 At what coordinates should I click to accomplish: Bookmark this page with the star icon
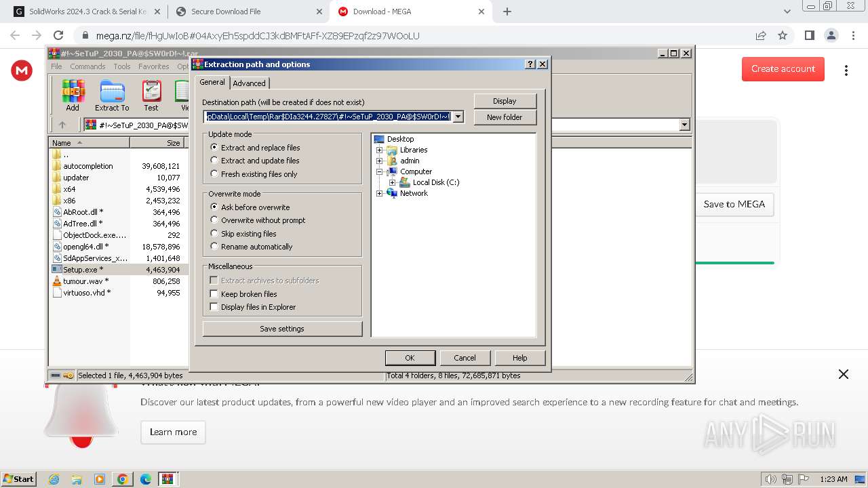tap(783, 35)
